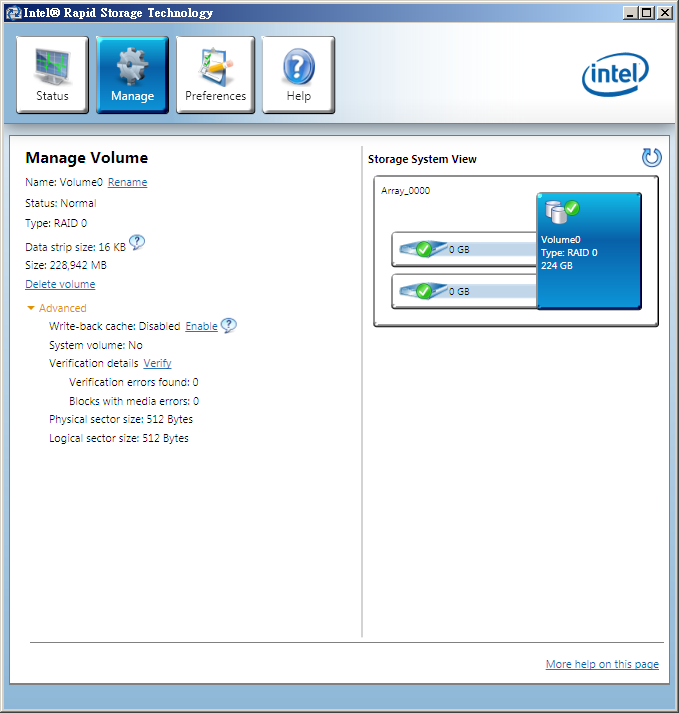Screen dimensions: 679x713
Task: Select the second 0 GB disk
Action: tap(464, 291)
